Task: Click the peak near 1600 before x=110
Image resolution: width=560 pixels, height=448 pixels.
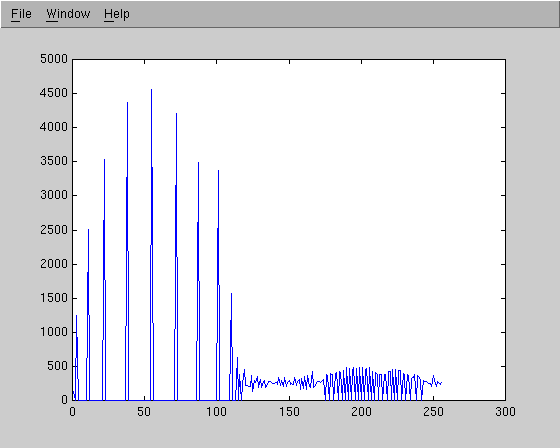Action: point(231,294)
